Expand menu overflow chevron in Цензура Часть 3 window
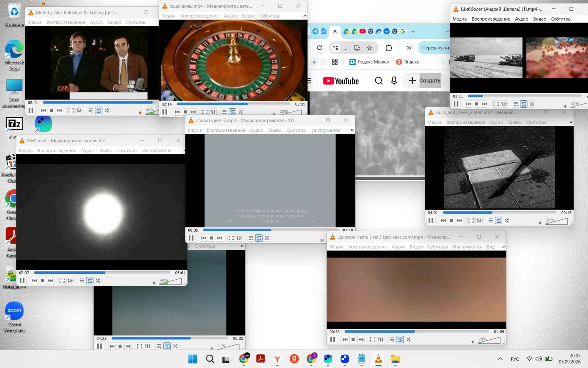588x368 pixels. pyautogui.click(x=503, y=247)
